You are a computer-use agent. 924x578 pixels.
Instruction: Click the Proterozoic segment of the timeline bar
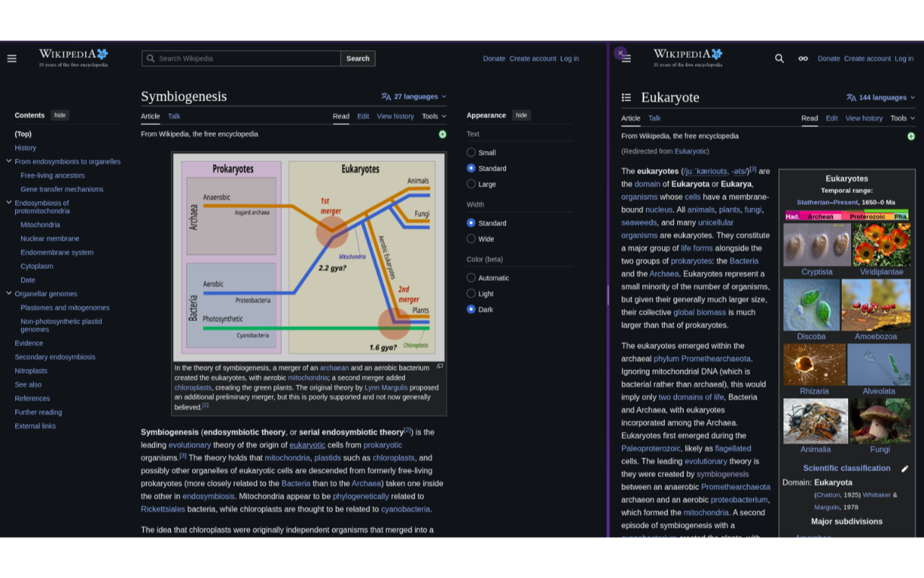click(x=867, y=217)
